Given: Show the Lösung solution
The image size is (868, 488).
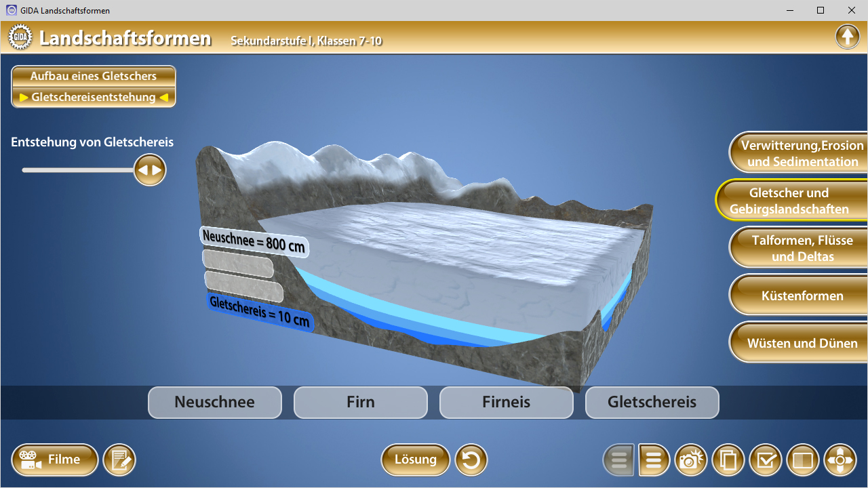Looking at the screenshot, I should [x=416, y=460].
